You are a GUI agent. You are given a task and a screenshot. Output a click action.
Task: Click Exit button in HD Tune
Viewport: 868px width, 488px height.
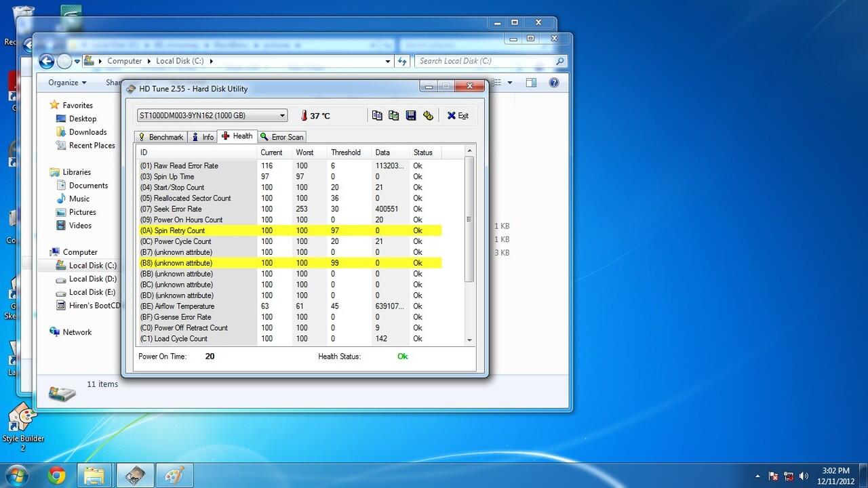point(458,115)
